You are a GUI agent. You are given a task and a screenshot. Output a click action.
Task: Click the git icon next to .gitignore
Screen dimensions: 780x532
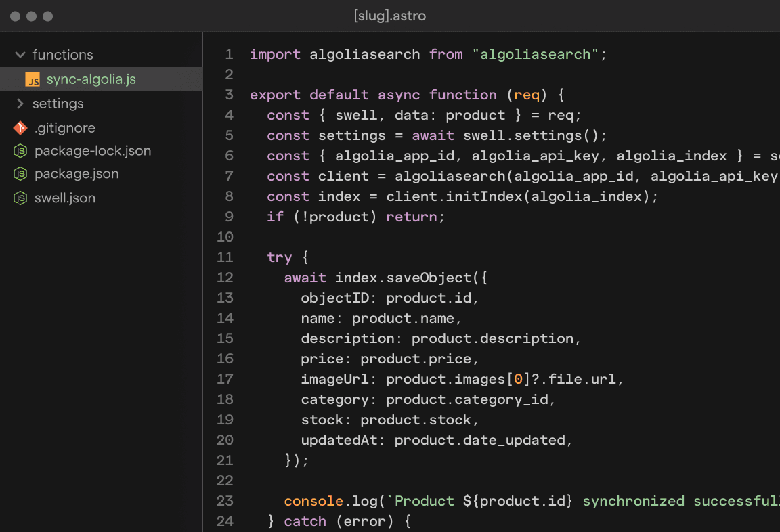pyautogui.click(x=20, y=128)
